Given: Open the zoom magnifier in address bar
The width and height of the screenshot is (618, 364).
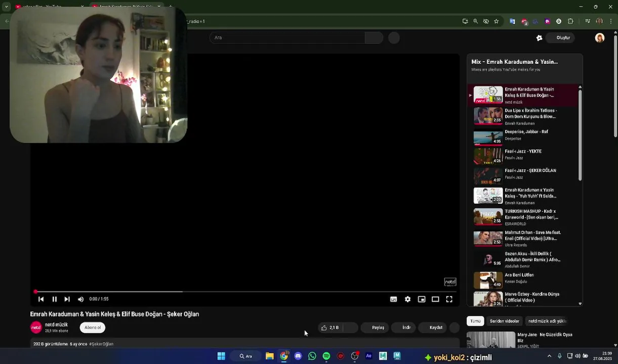Looking at the screenshot, I should tap(475, 21).
